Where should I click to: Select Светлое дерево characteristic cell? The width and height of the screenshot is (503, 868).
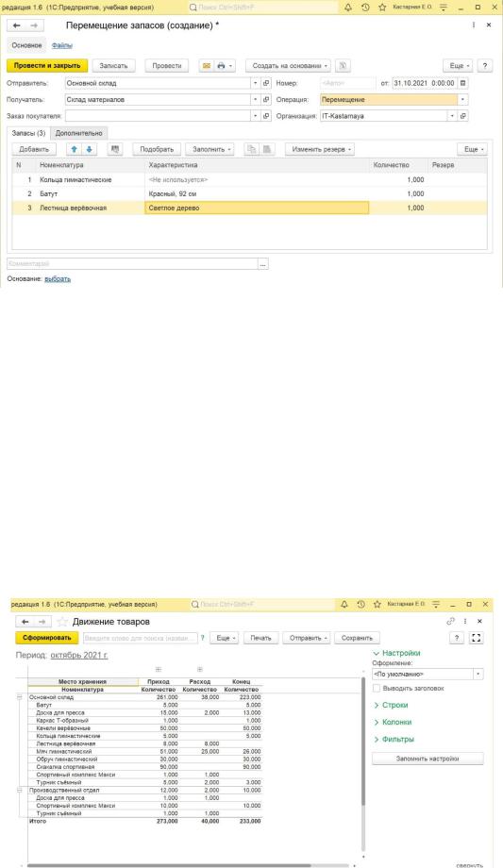click(257, 209)
